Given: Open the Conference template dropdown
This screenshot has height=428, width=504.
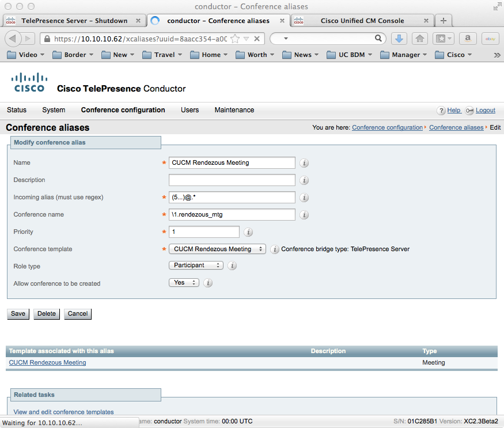Looking at the screenshot, I should pyautogui.click(x=217, y=249).
